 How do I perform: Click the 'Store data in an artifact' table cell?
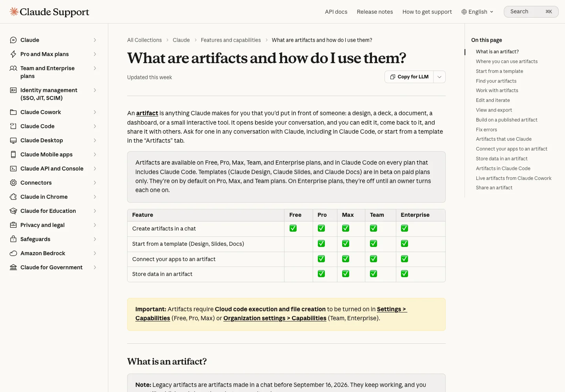[x=206, y=274]
